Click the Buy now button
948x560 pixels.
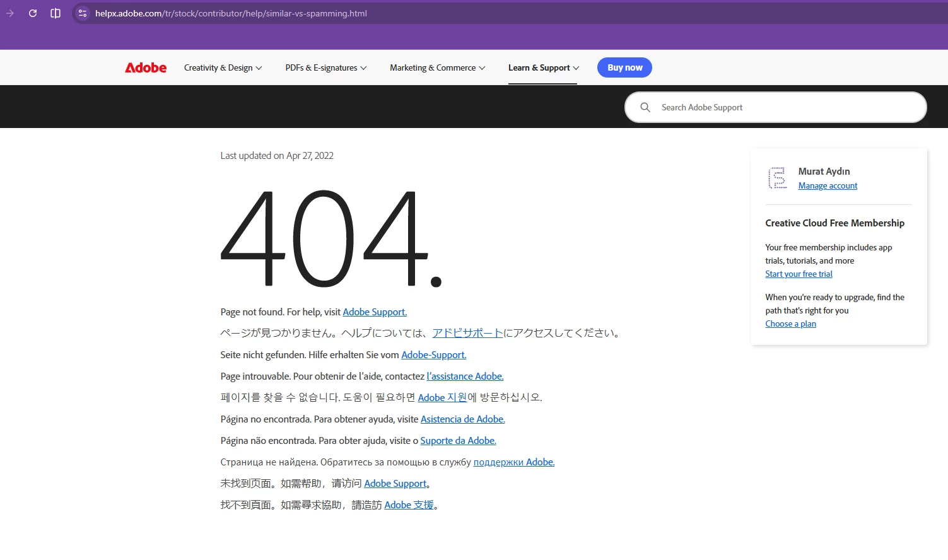tap(624, 67)
